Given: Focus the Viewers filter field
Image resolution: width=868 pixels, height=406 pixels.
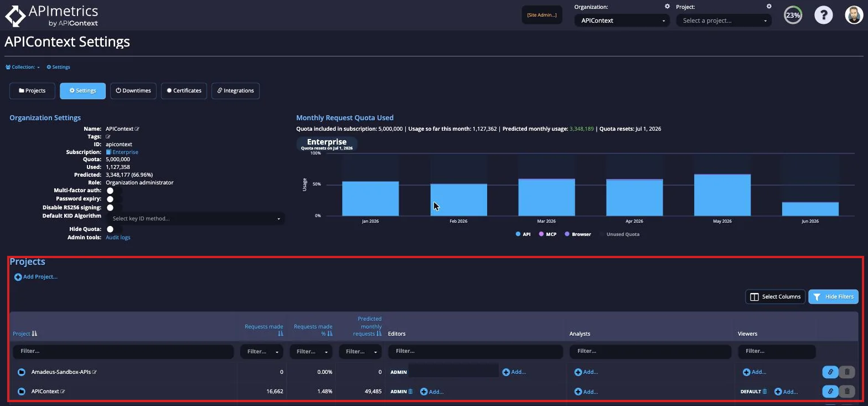Looking at the screenshot, I should tap(777, 351).
